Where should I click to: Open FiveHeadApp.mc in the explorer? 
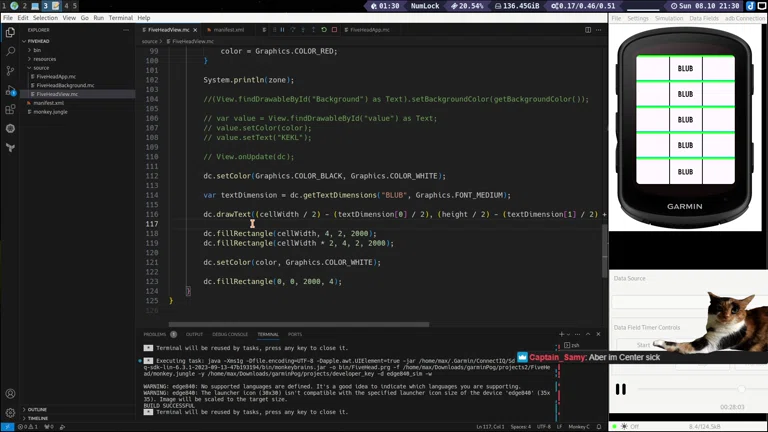(54, 76)
